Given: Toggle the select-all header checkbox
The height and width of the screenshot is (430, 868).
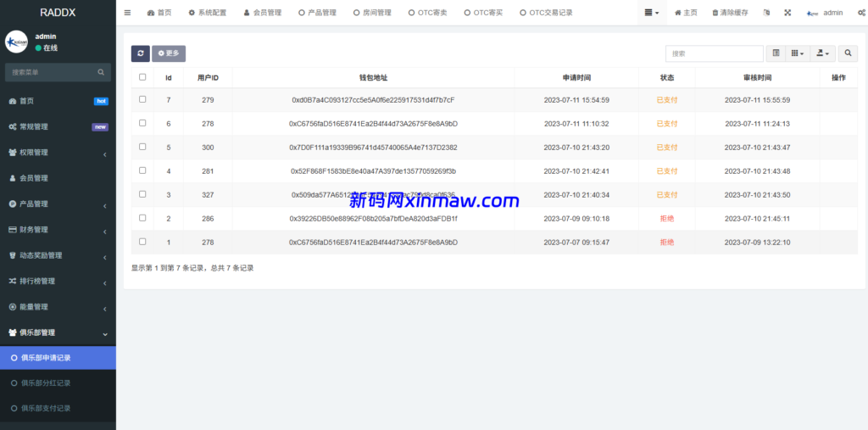Looking at the screenshot, I should click(x=142, y=77).
